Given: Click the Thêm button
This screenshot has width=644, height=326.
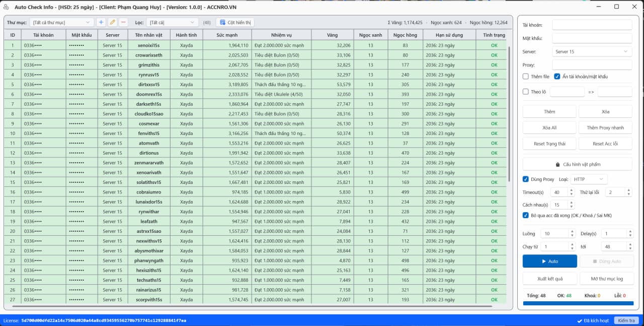Looking at the screenshot, I should point(549,111).
